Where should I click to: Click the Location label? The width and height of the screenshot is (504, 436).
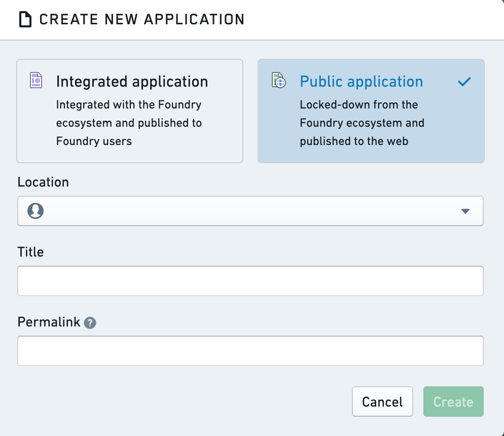[x=43, y=182]
